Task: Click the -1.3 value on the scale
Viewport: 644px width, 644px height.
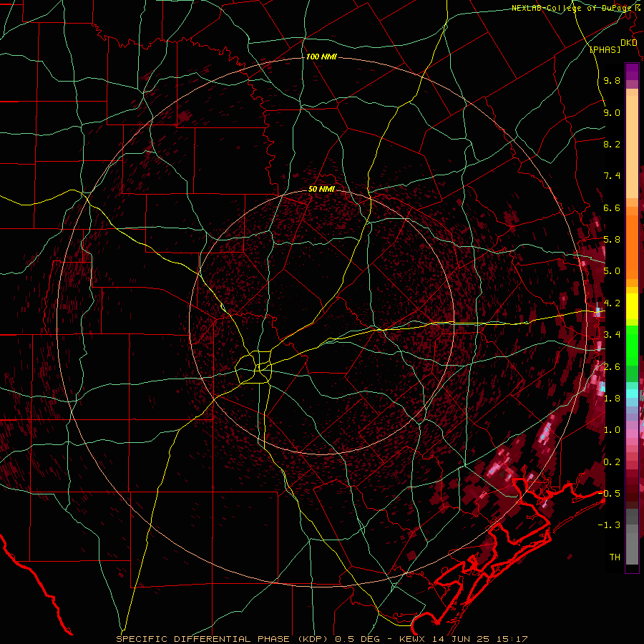Action: (609, 525)
